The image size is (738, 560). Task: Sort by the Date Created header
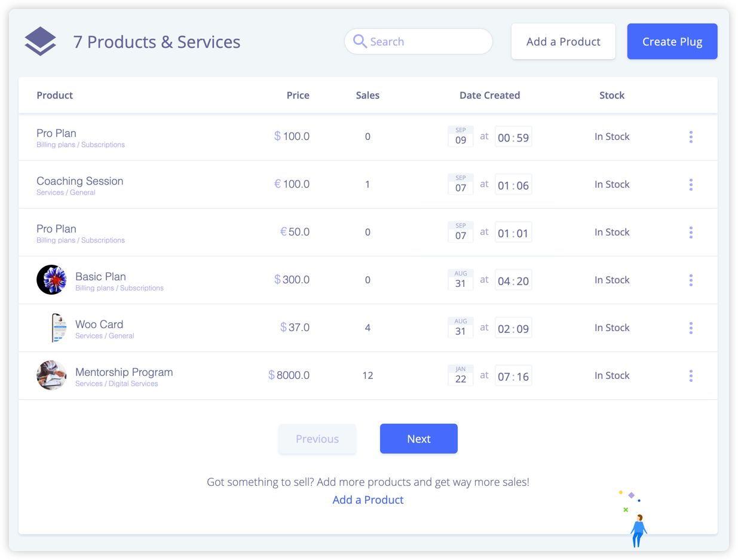(489, 96)
